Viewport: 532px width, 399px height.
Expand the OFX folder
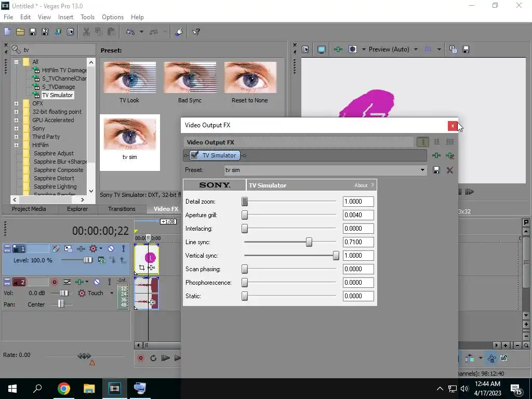point(16,103)
